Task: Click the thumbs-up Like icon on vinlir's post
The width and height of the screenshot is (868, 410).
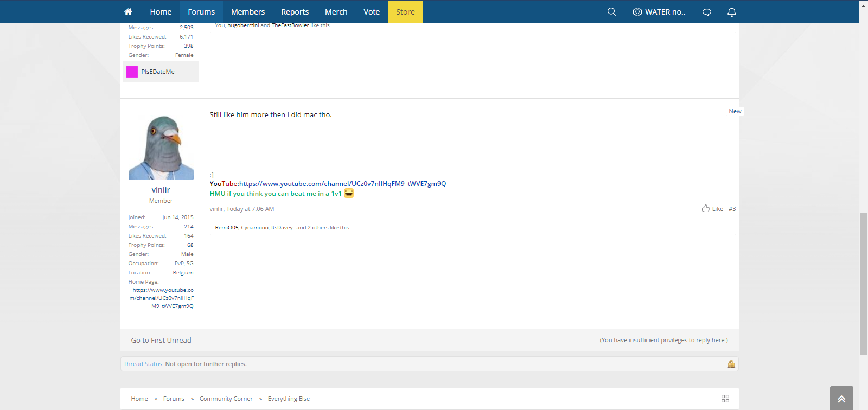Action: pyautogui.click(x=705, y=208)
